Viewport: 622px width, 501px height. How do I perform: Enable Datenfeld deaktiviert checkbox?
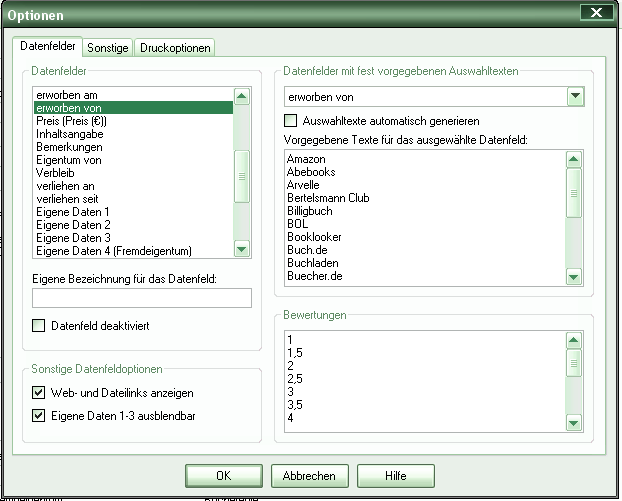tap(40, 325)
